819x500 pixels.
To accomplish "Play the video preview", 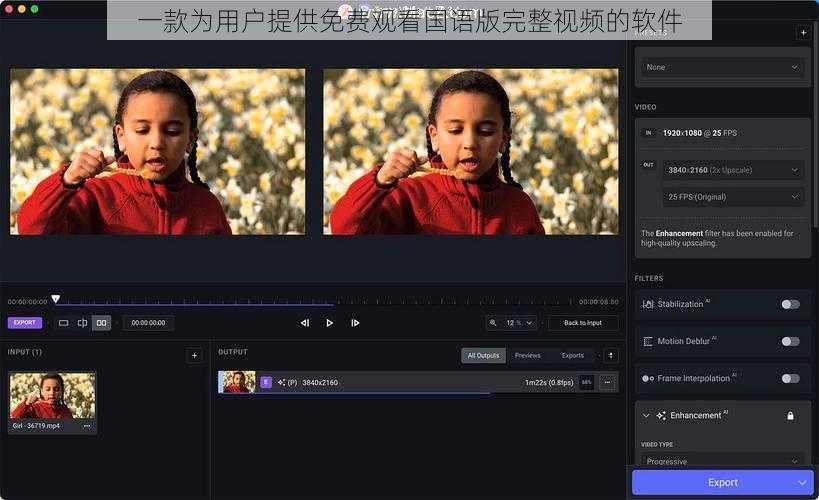I will point(330,323).
